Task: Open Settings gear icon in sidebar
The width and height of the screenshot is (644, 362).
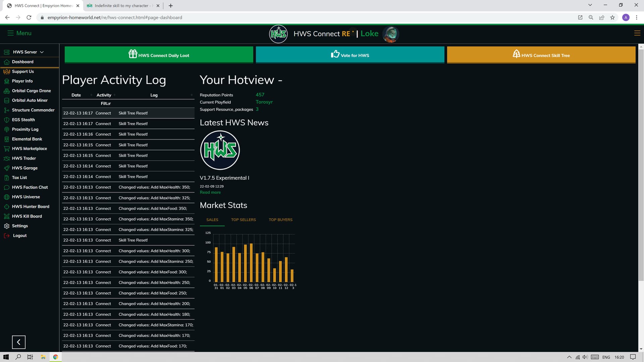Action: (x=6, y=226)
